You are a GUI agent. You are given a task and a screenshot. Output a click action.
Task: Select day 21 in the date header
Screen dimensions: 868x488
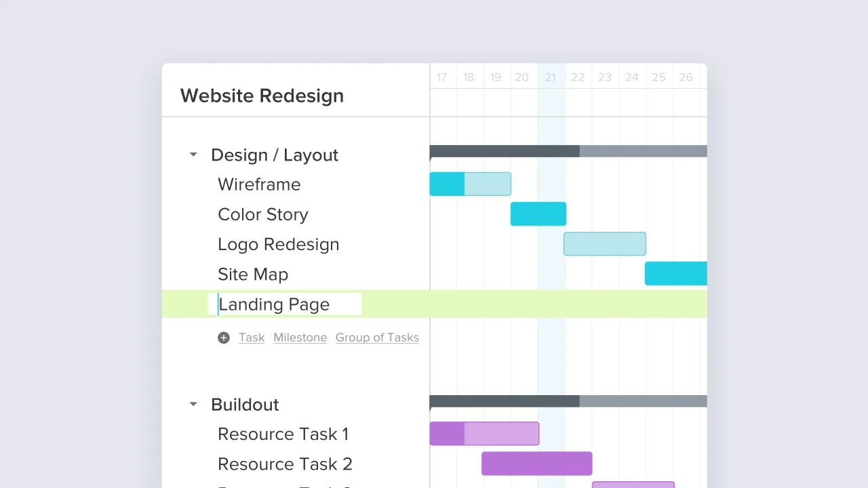coord(551,77)
